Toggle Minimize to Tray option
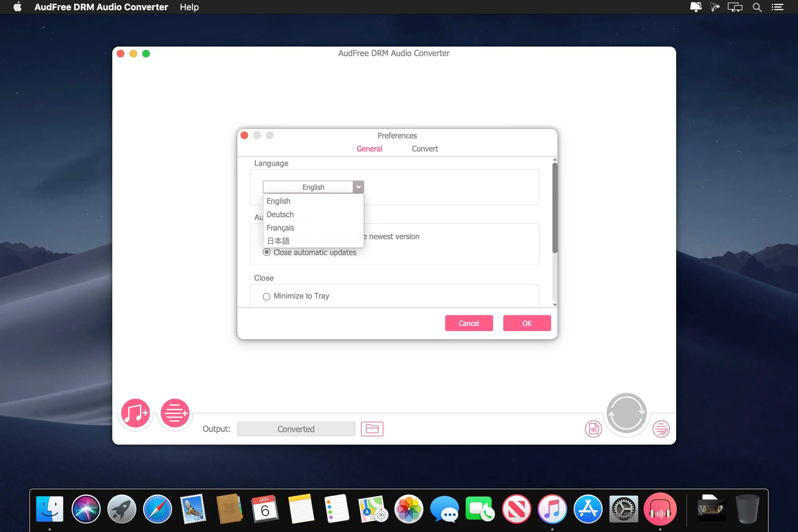The width and height of the screenshot is (798, 532). [x=266, y=296]
